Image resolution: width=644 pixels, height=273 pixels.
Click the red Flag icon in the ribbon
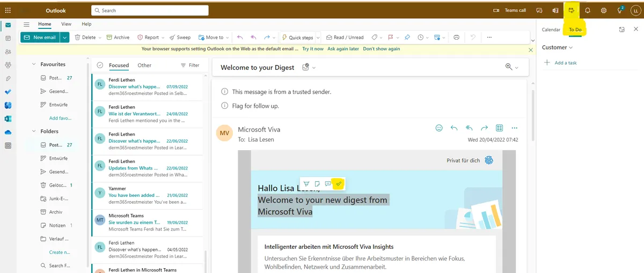[x=391, y=38]
